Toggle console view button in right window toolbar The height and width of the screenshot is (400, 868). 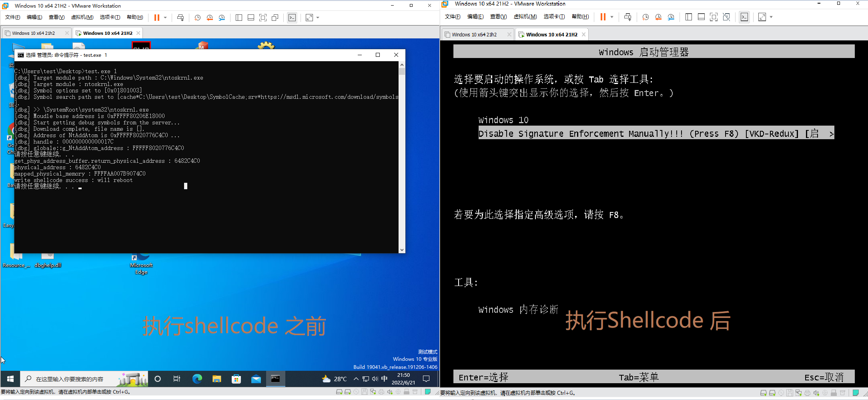(744, 17)
